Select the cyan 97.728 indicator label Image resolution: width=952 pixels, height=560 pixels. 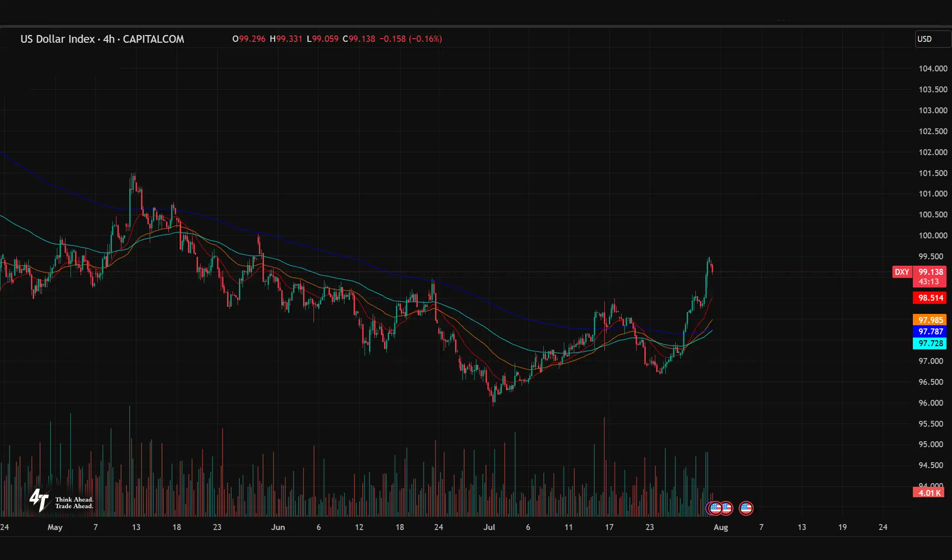tap(930, 343)
